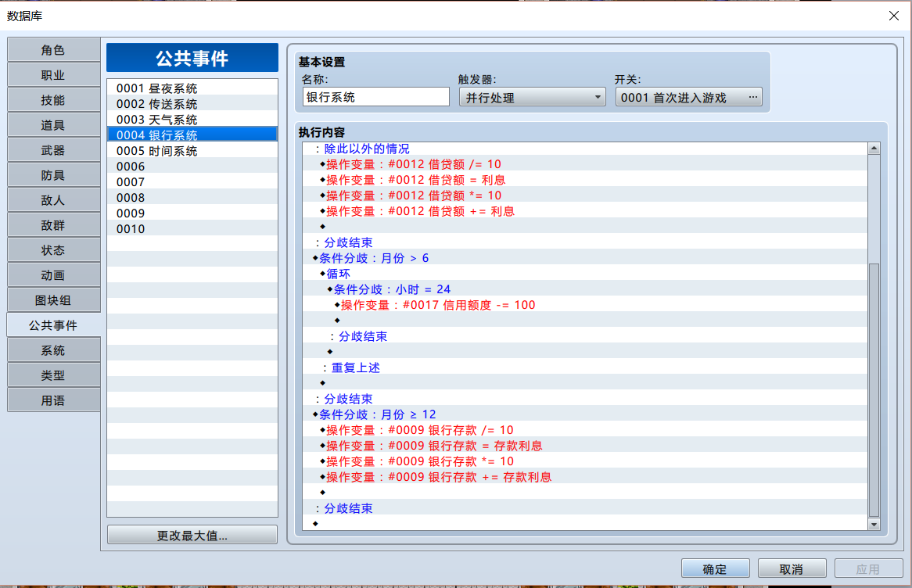Screen dimensions: 912x588
Task: Open switch selector 0001 首次进入游戏
Action: tap(688, 97)
